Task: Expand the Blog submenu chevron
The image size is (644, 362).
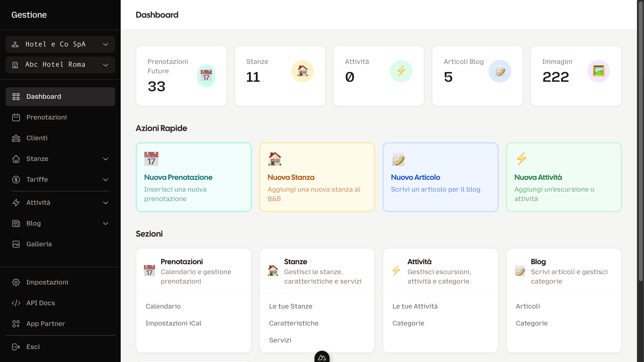Action: coord(106,223)
